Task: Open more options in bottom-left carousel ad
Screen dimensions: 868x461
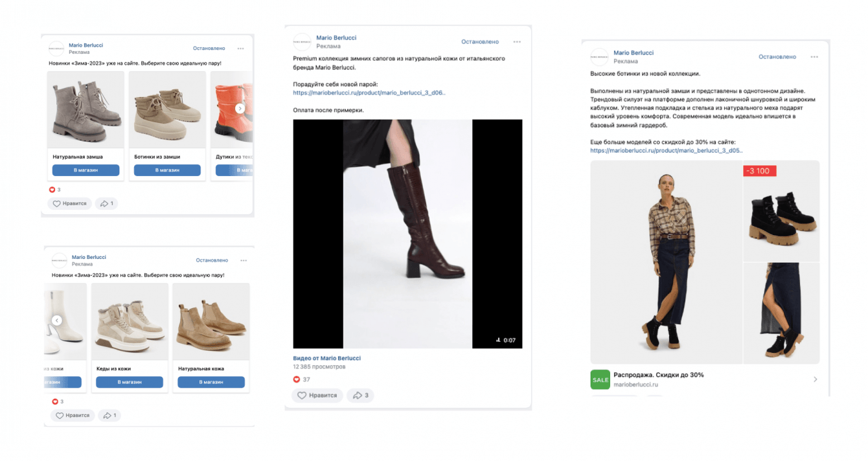Action: tap(244, 260)
